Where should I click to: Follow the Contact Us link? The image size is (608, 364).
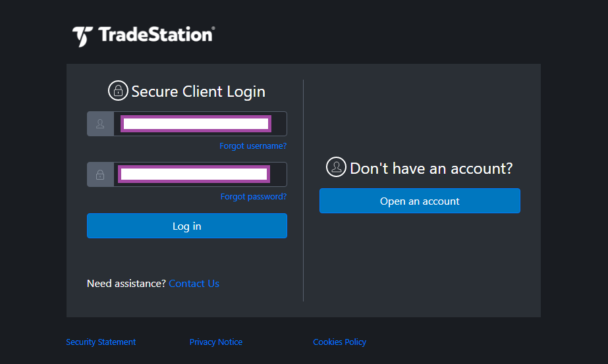coord(194,284)
